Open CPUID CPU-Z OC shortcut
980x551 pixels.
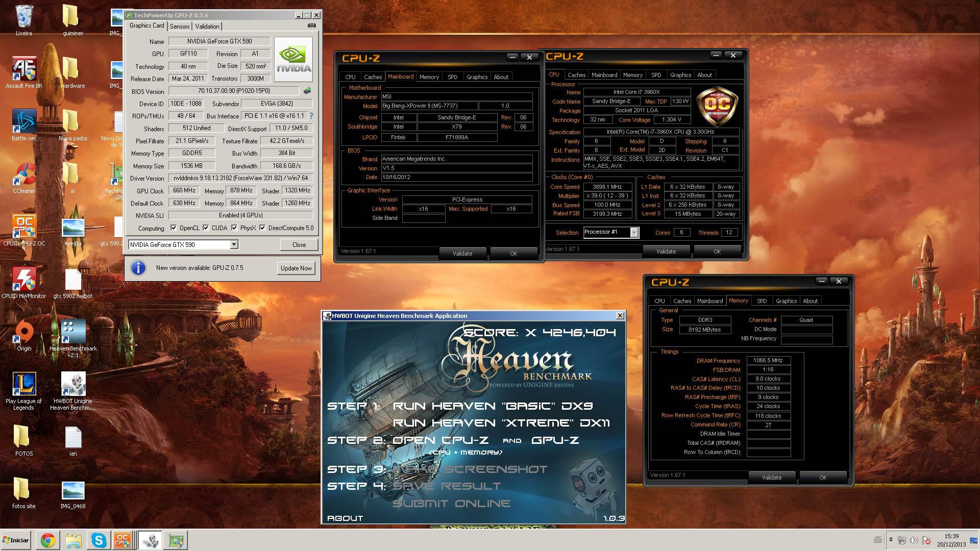pos(23,231)
